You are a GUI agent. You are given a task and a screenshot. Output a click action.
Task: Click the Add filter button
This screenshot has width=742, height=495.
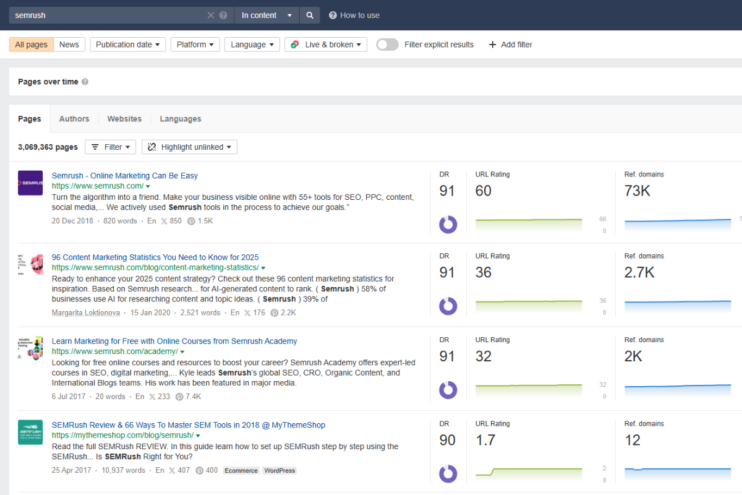[x=510, y=44]
